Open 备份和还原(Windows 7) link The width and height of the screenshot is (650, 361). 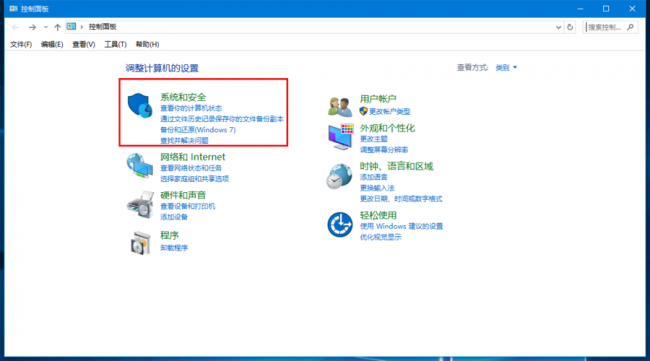click(x=198, y=130)
